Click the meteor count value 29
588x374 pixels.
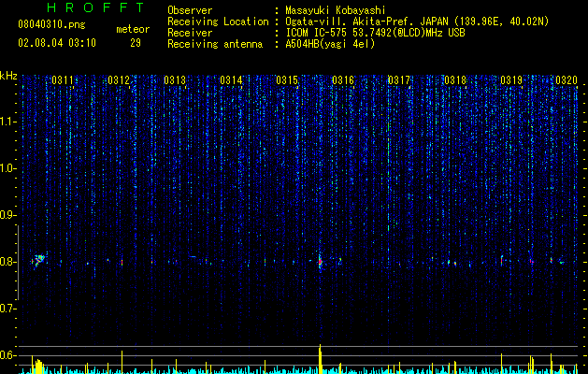coord(136,43)
